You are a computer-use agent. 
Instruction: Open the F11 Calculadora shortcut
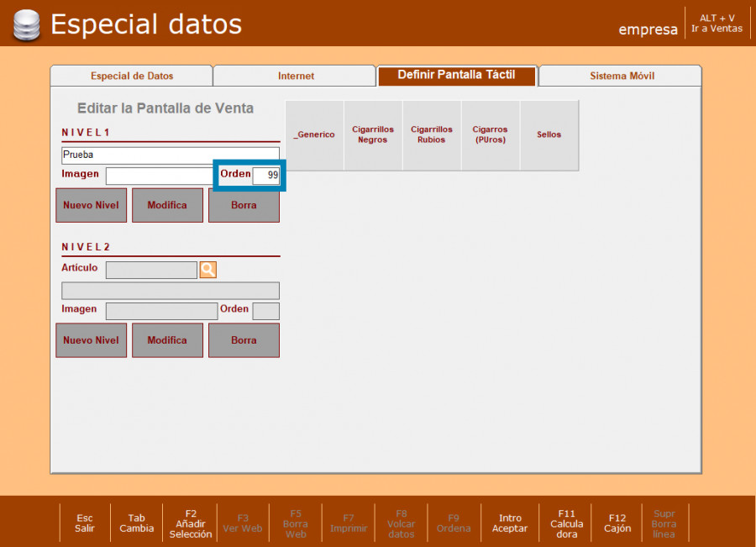click(x=567, y=523)
